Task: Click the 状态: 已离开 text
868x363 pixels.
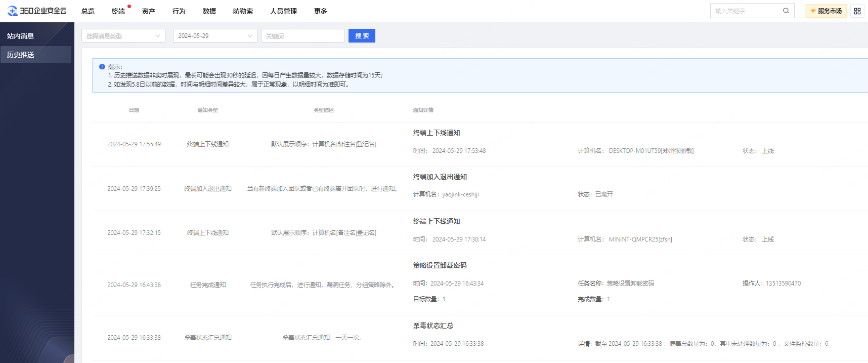Action: click(595, 194)
